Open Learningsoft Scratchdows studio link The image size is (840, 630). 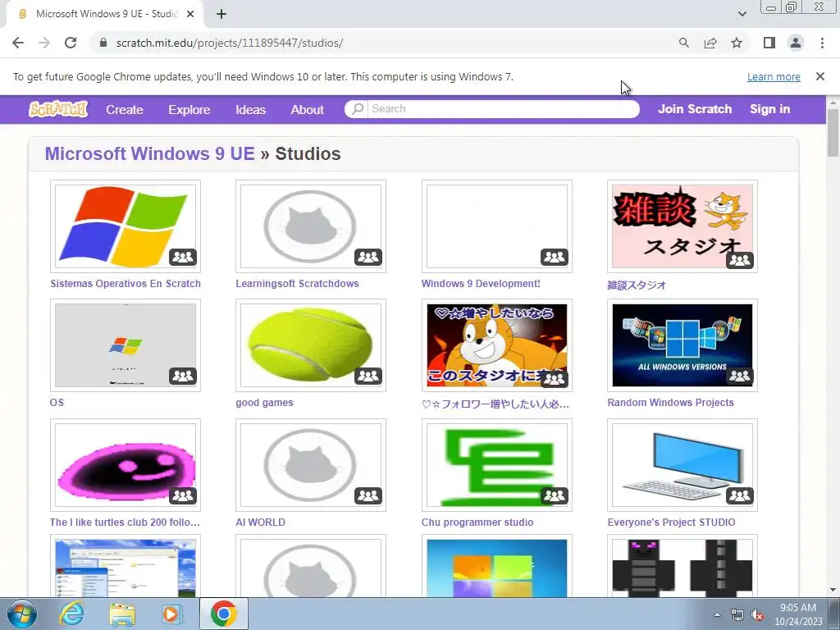pyautogui.click(x=297, y=284)
